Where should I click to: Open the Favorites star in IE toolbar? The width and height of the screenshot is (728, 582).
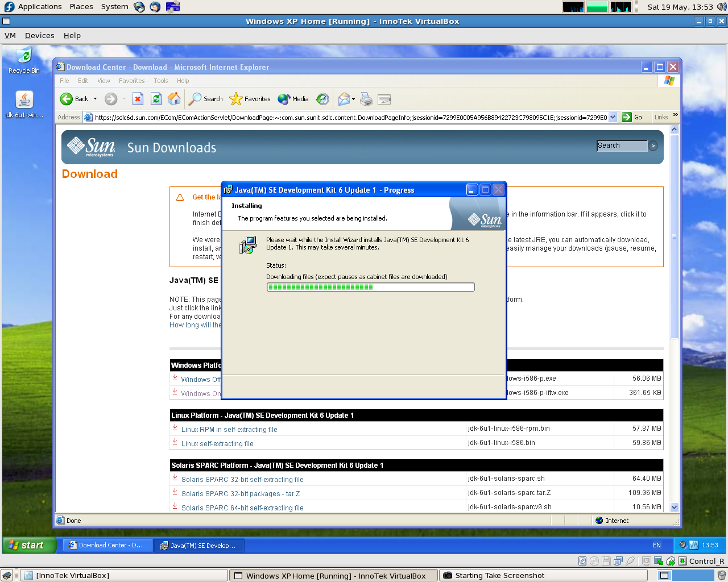250,99
